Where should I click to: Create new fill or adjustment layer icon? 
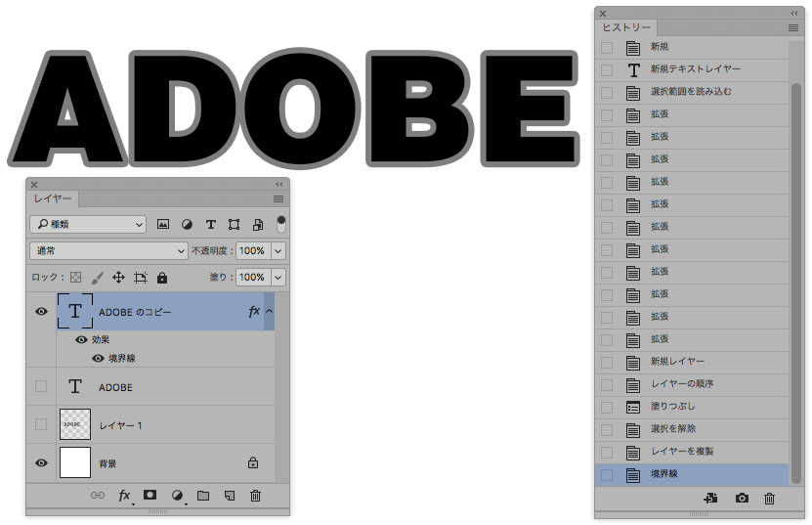point(177,496)
